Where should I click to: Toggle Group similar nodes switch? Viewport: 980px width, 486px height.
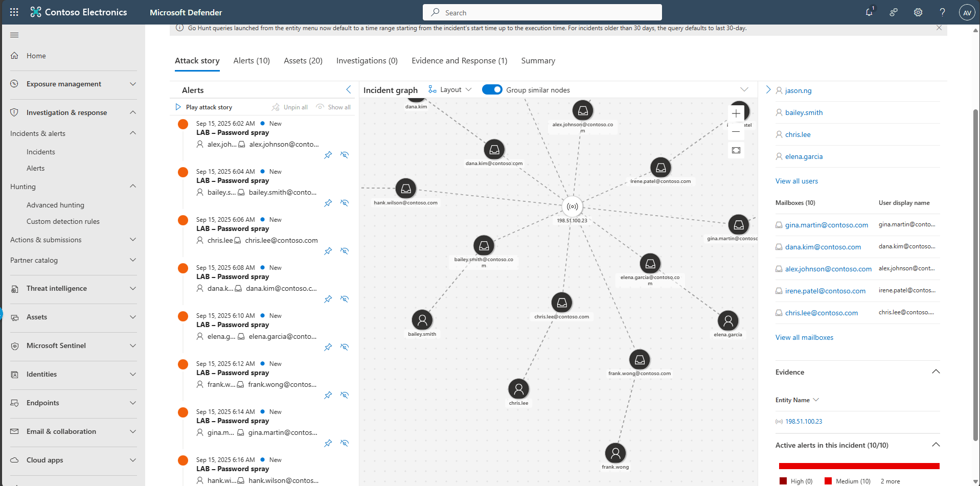[x=492, y=89]
